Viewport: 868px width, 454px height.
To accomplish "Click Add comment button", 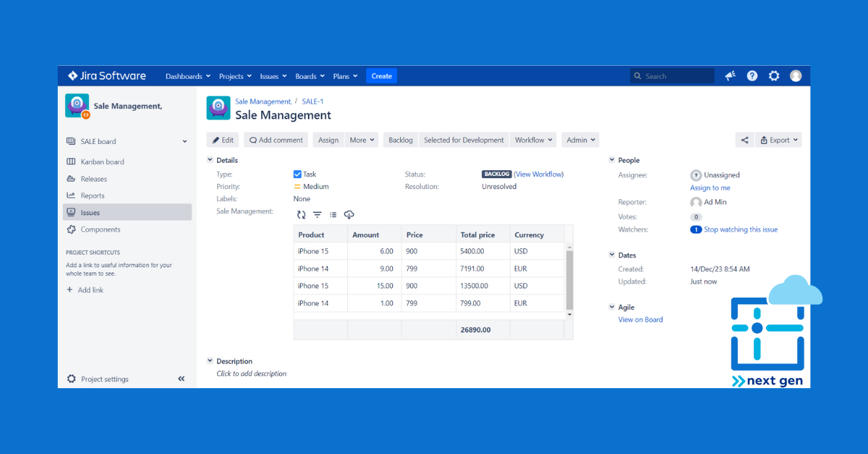I will pyautogui.click(x=276, y=140).
